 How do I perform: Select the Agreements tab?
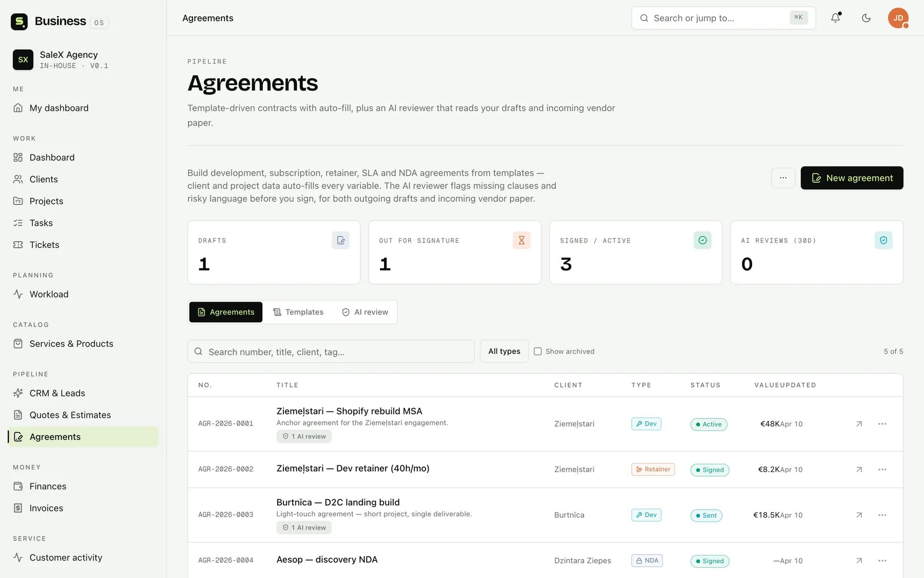pyautogui.click(x=226, y=312)
